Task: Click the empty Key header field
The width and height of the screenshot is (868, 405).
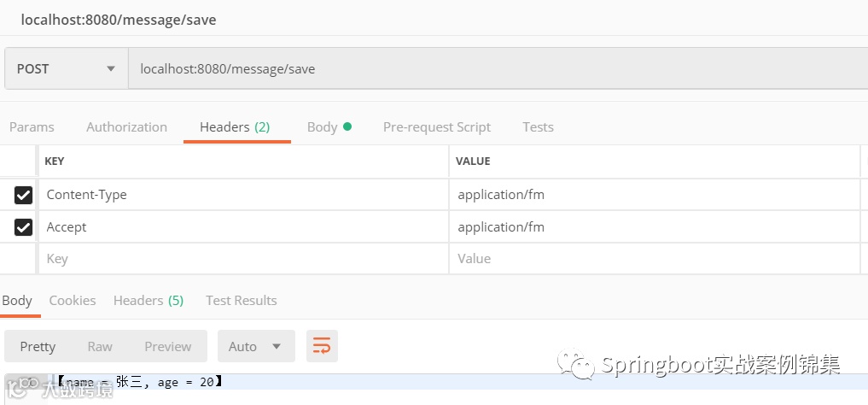Action: [x=243, y=259]
